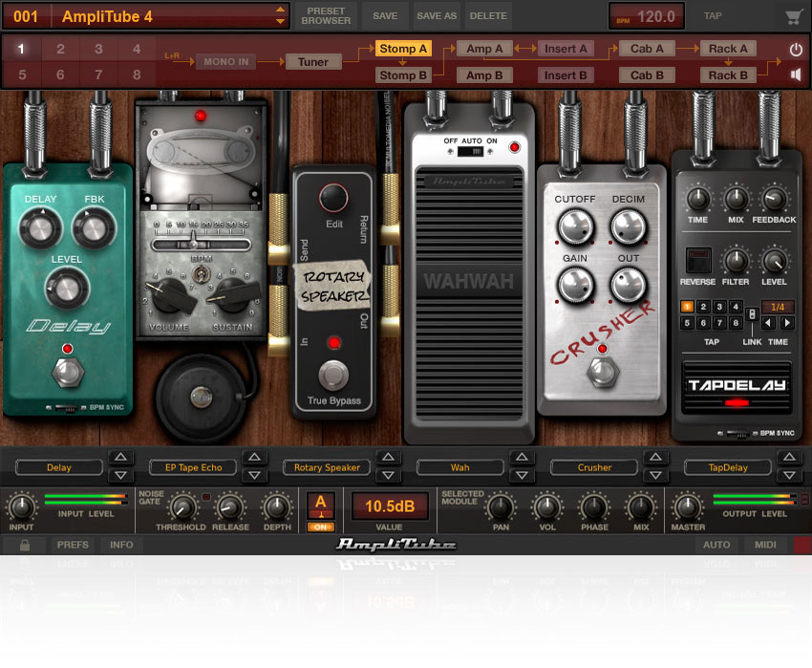The image size is (812, 668).
Task: Open the preset selector arrows next to AmpliTube 4
Action: [x=282, y=15]
